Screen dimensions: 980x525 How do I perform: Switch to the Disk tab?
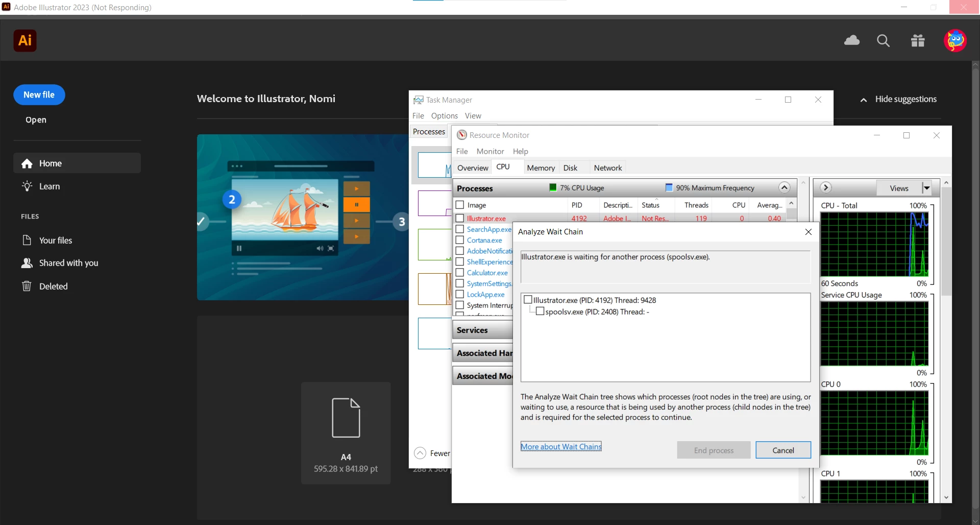(571, 168)
